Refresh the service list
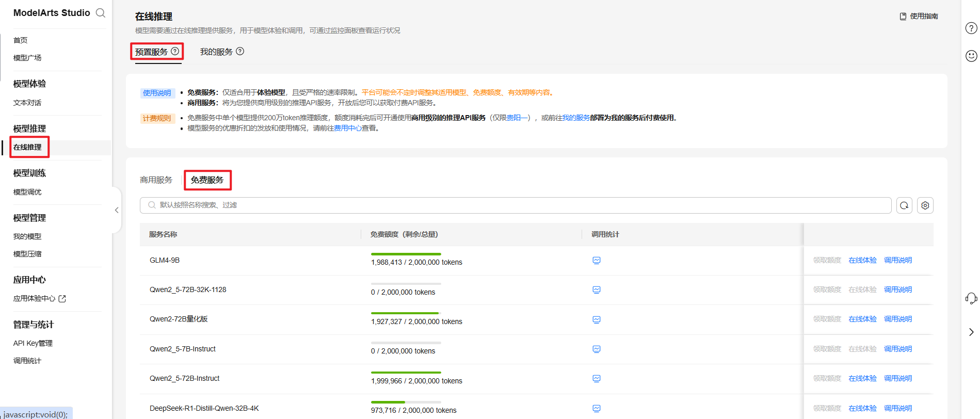This screenshot has width=980, height=419. pyautogui.click(x=904, y=205)
